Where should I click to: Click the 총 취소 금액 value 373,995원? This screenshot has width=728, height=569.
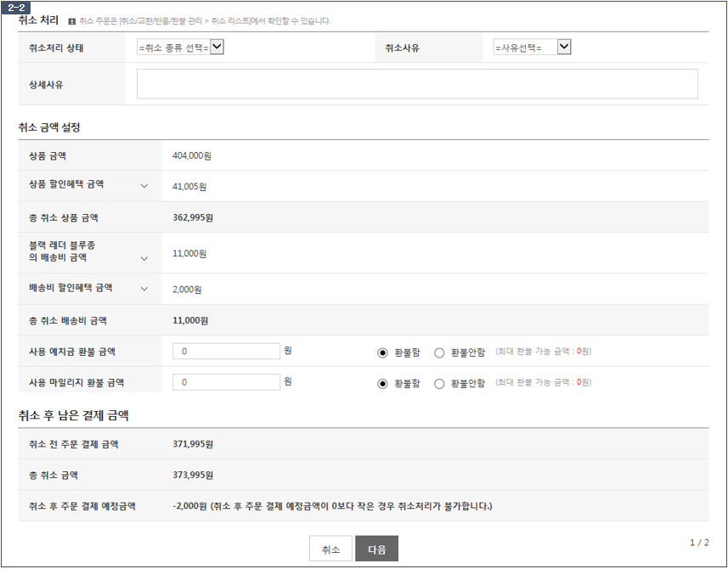(193, 476)
